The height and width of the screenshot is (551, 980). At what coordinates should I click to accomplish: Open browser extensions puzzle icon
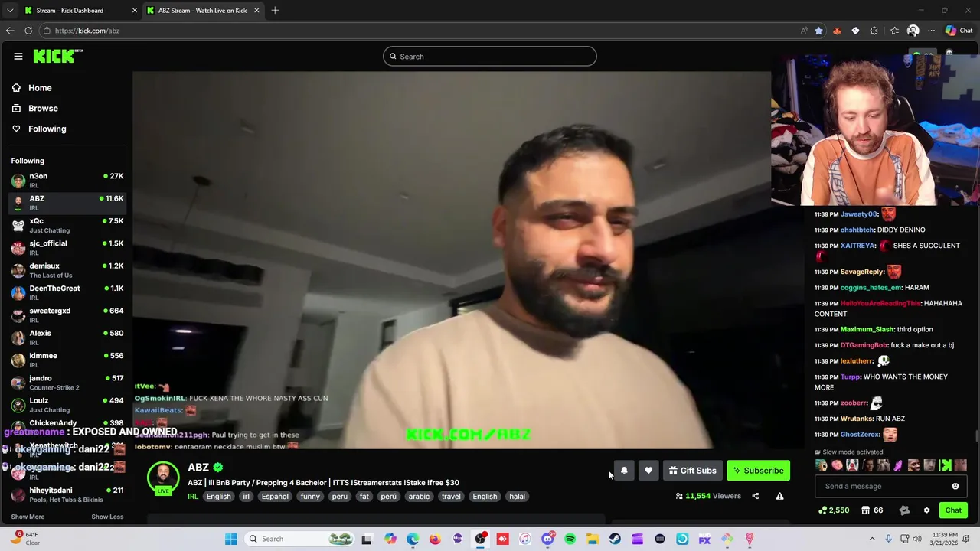pos(874,31)
